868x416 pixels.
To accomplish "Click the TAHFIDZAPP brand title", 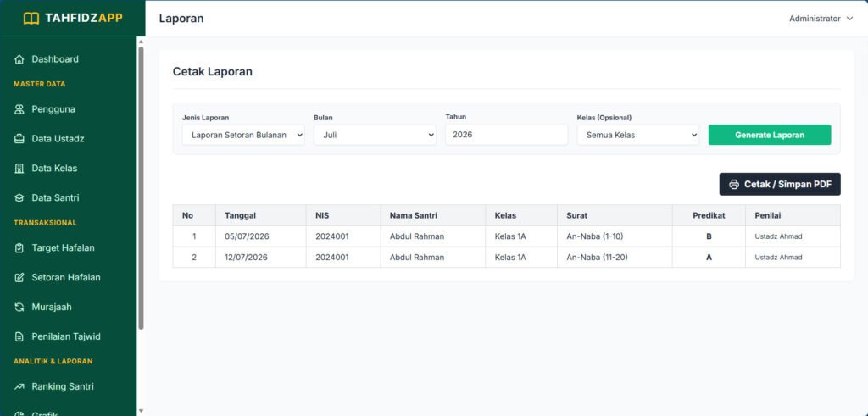I will point(84,19).
